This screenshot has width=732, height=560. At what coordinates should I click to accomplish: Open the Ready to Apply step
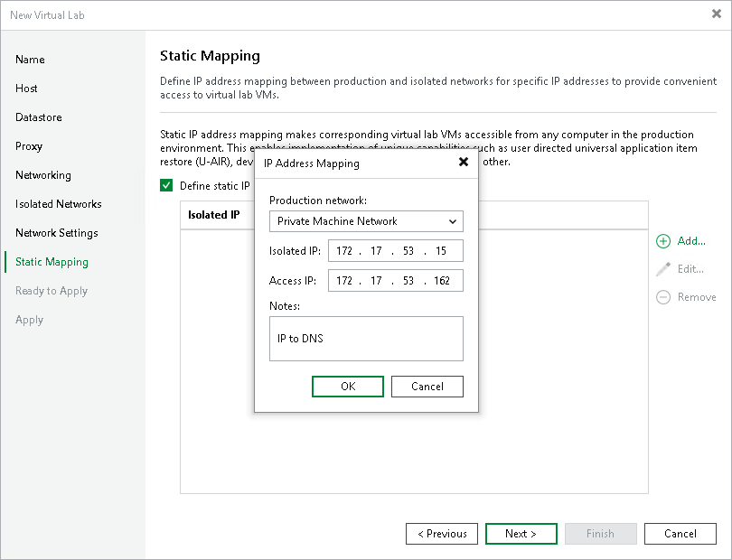(52, 291)
